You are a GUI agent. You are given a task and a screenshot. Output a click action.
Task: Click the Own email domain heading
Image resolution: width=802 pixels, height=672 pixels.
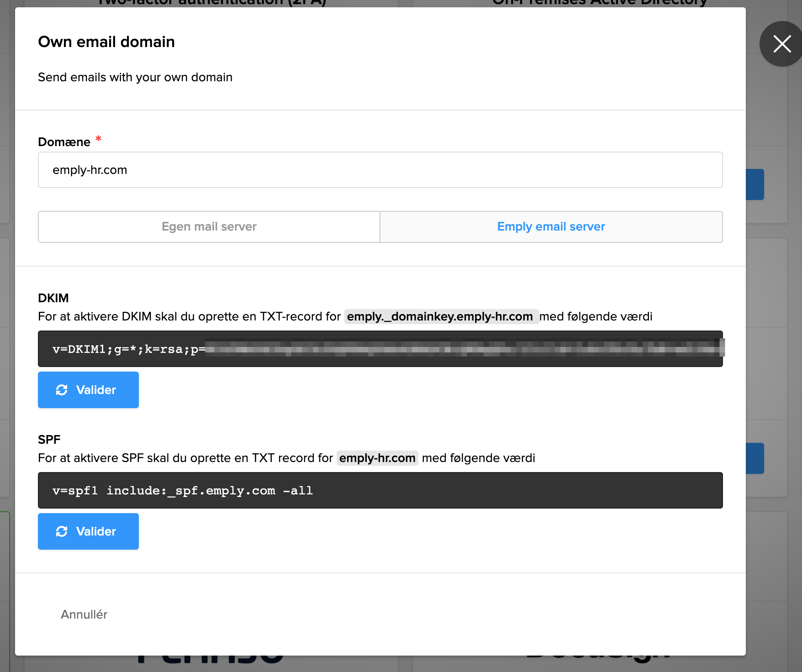pos(106,42)
